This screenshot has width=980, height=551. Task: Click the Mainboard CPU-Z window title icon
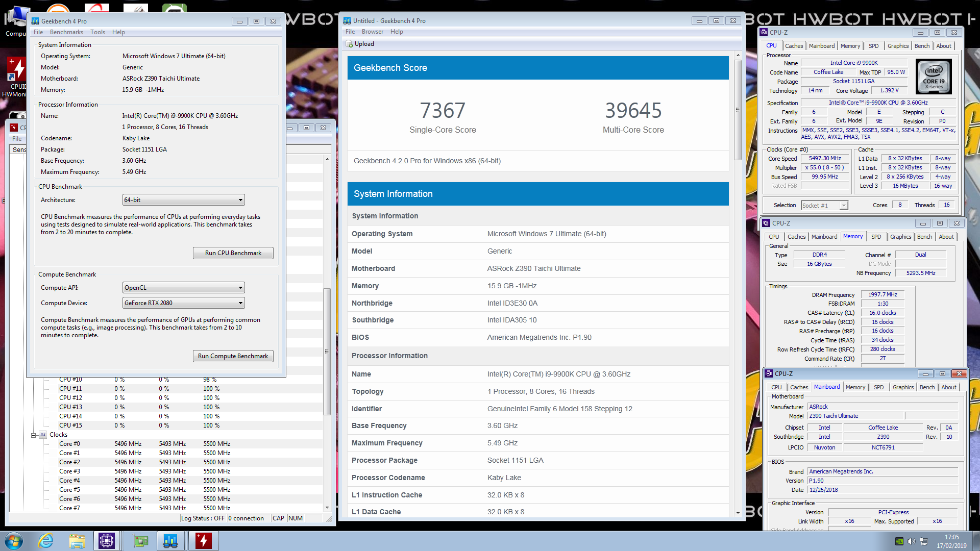[x=769, y=373]
